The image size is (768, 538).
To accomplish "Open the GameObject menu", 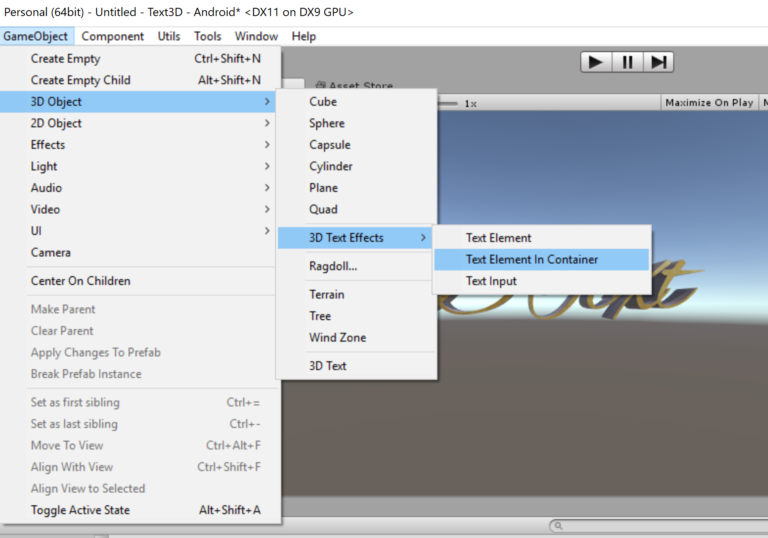I will pos(36,36).
